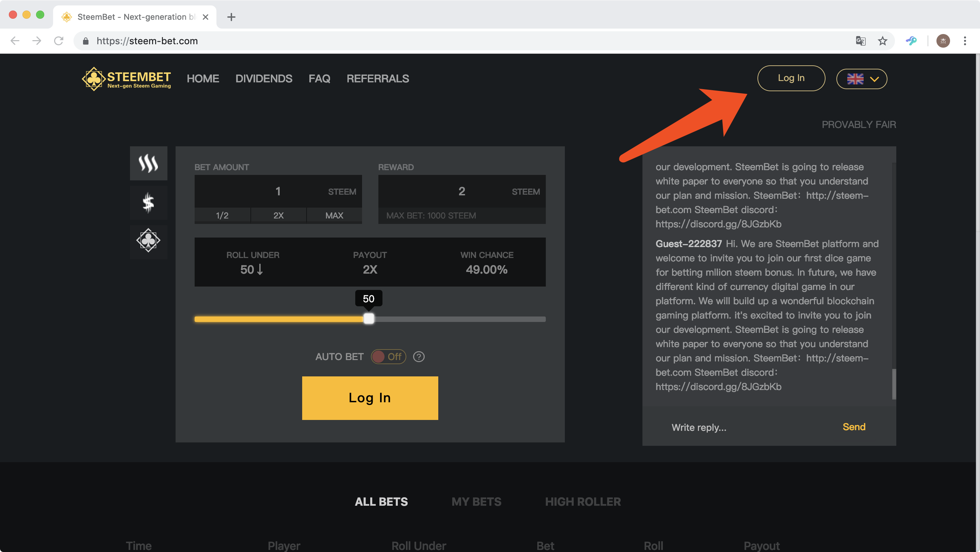980x552 pixels.
Task: Click the MAX BET: 1000 STEEM text
Action: click(x=431, y=215)
